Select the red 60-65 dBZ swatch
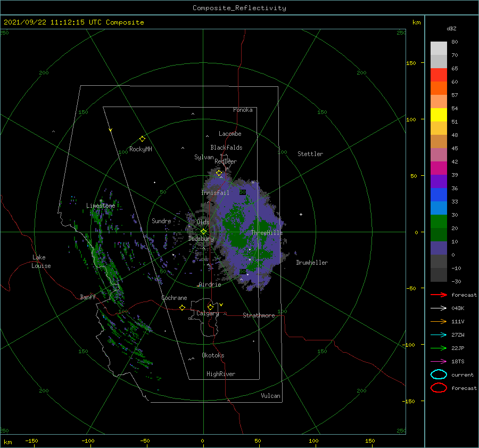This screenshot has width=479, height=448. [x=439, y=75]
